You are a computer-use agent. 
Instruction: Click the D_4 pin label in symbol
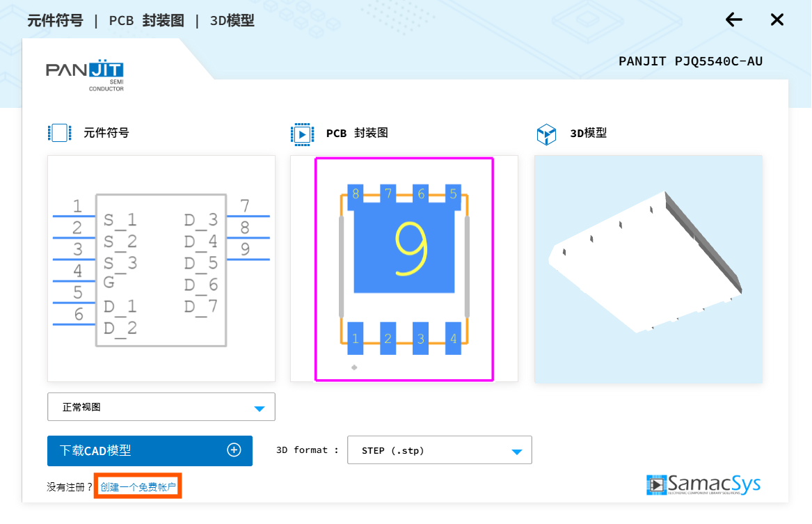[x=201, y=242]
